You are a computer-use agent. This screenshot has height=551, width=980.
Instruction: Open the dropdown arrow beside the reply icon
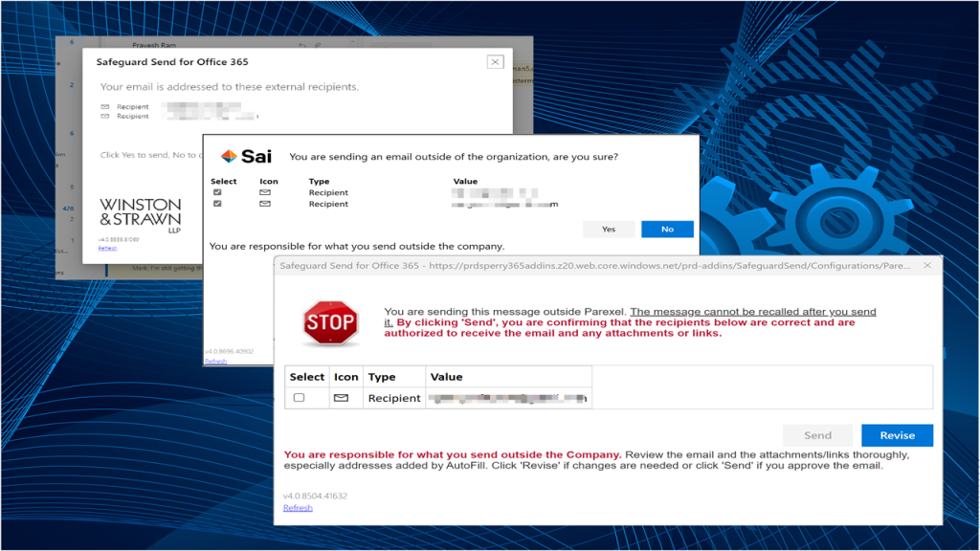[353, 41]
